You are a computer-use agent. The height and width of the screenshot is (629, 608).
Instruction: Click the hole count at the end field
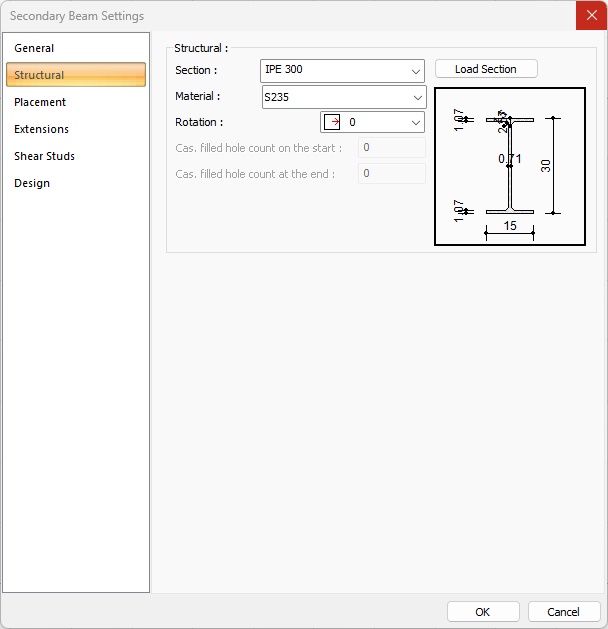[391, 174]
